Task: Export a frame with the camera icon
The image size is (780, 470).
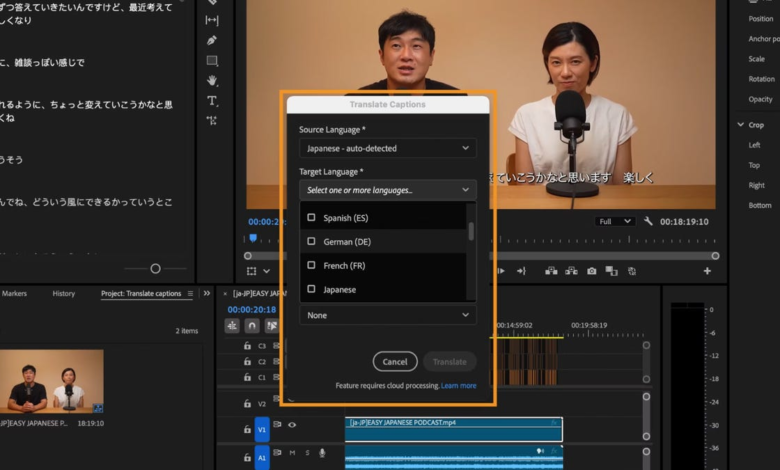Action: (591, 271)
